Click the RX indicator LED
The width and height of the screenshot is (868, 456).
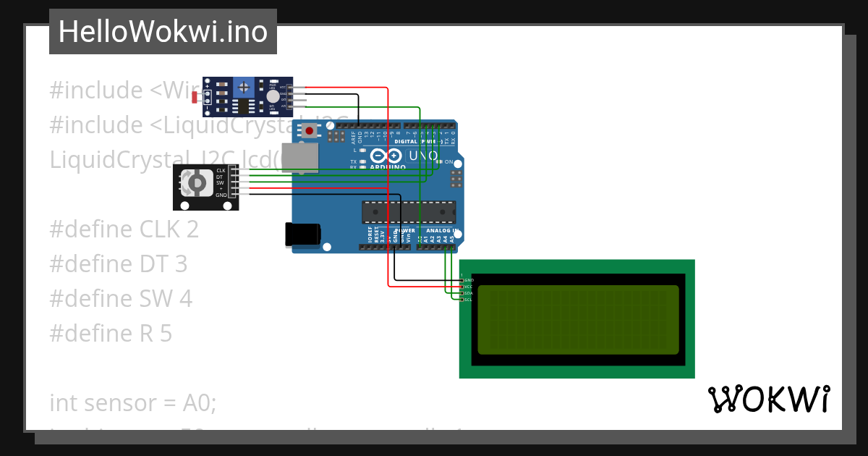tap(362, 167)
